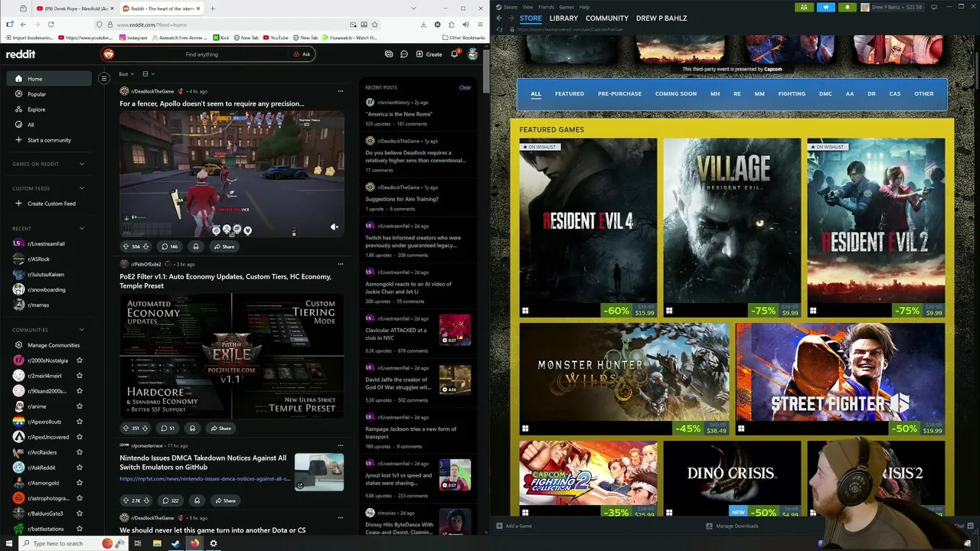Collapse the Custom Feeds section
This screenshot has width=980, height=551.
coord(82,188)
